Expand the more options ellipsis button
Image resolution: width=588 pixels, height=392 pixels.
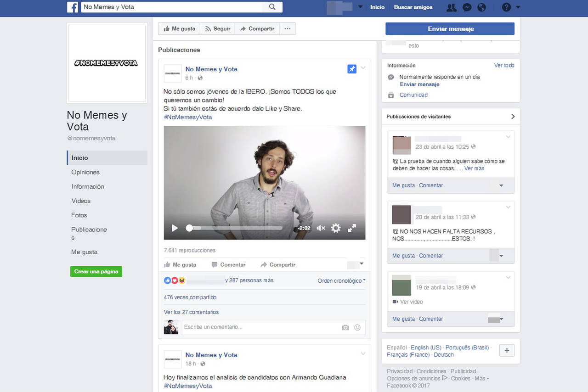coord(288,29)
